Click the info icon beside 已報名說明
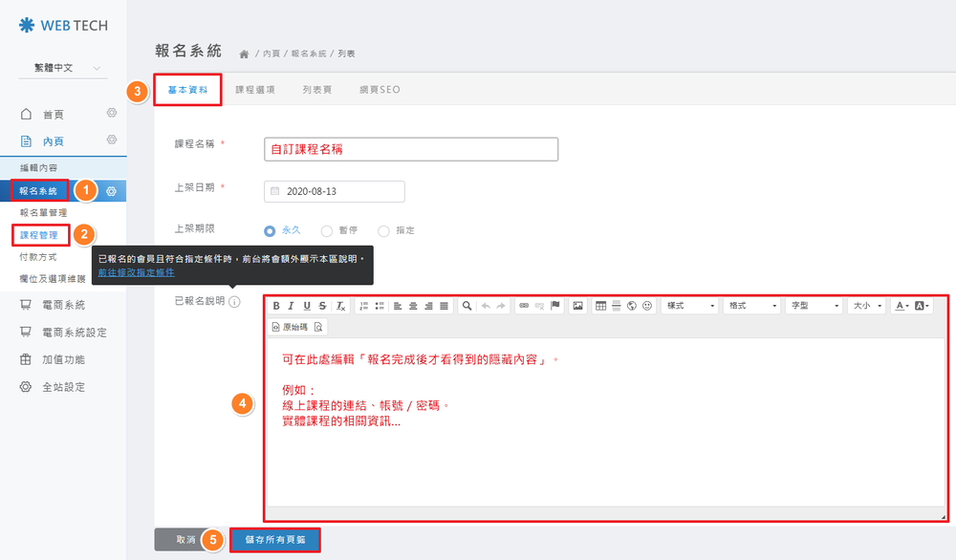The width and height of the screenshot is (956, 560). [x=234, y=302]
